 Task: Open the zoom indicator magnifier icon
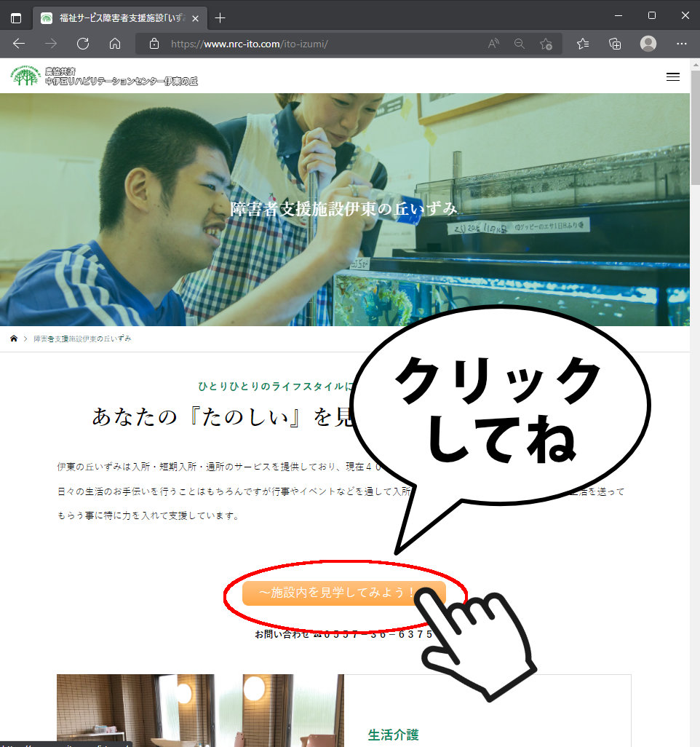pos(520,44)
